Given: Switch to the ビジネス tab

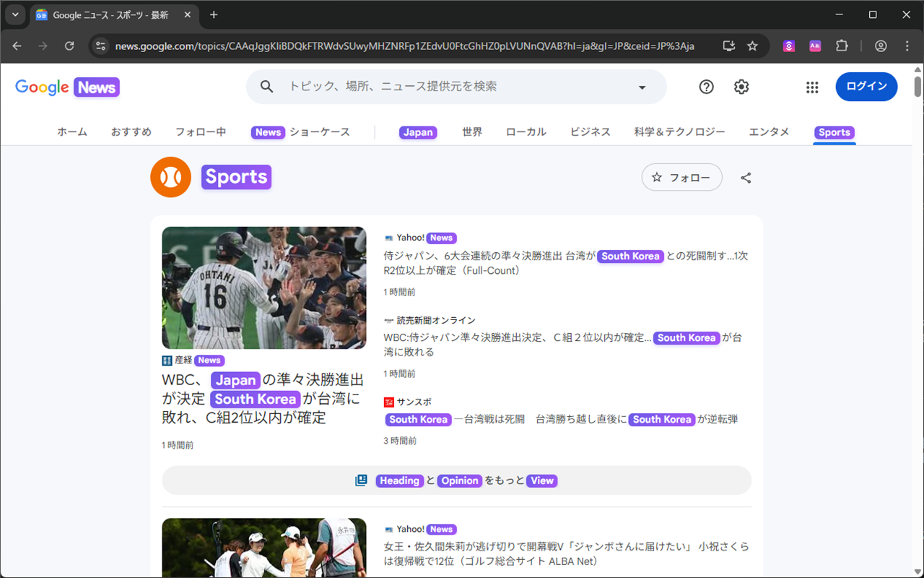Looking at the screenshot, I should 590,131.
